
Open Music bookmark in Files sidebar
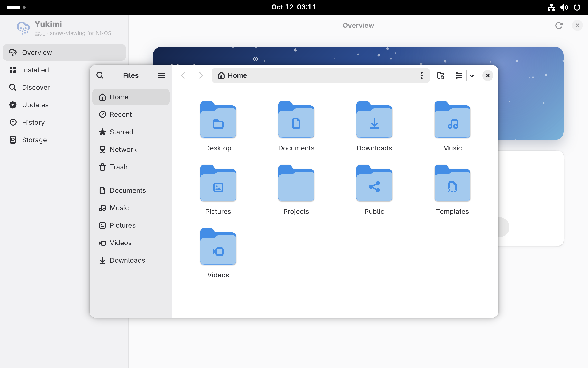[x=131, y=208]
